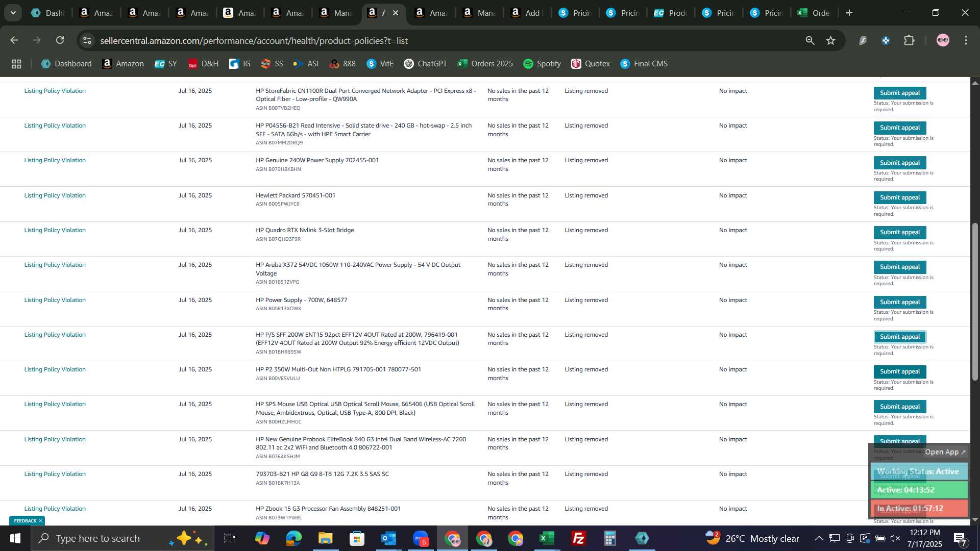Open the ChatGPT bookmark
Screen dimensions: 980x551
(x=426, y=64)
